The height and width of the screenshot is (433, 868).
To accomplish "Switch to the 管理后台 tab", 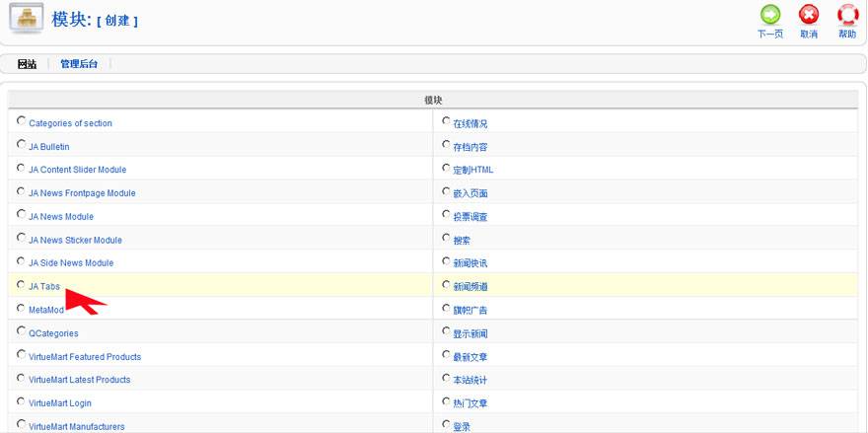I will (79, 64).
